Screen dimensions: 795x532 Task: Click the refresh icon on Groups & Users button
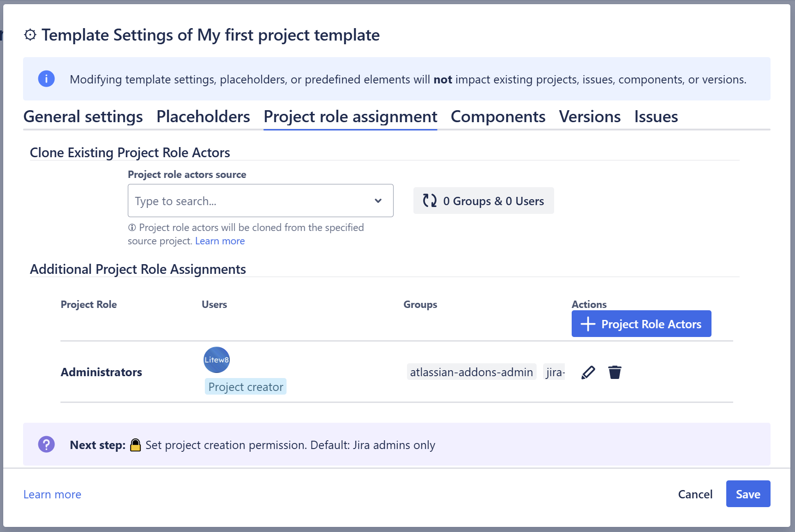[429, 201]
